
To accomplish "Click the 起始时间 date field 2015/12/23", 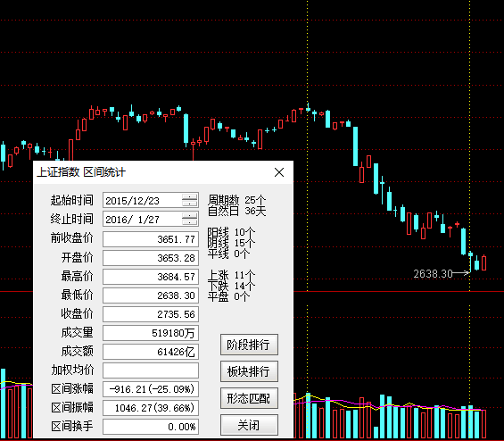I will click(x=143, y=200).
